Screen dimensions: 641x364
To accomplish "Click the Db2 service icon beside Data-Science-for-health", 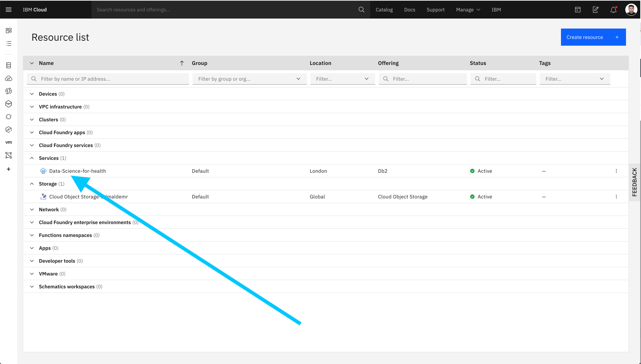I will [43, 171].
